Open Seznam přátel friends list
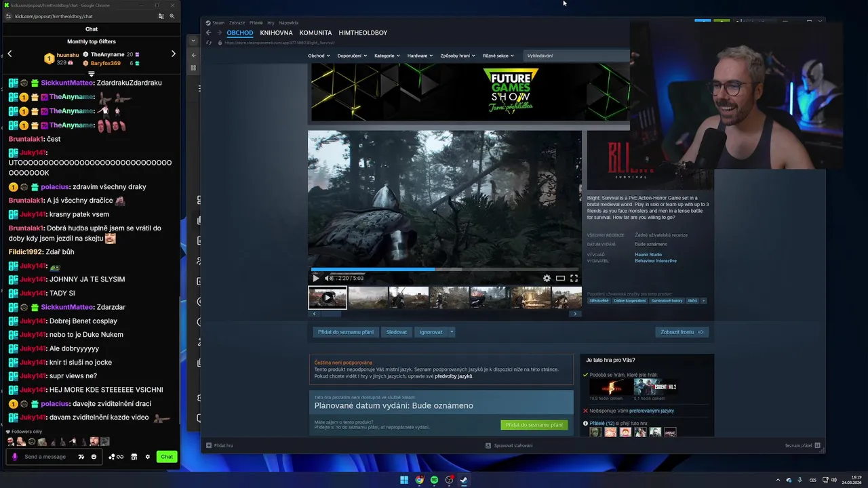This screenshot has height=488, width=868. pos(803,445)
